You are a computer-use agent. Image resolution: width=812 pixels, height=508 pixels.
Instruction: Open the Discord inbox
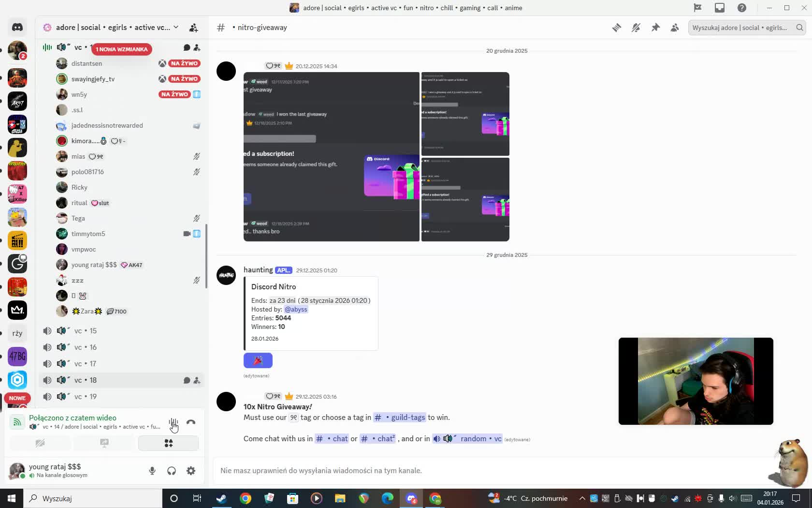720,8
